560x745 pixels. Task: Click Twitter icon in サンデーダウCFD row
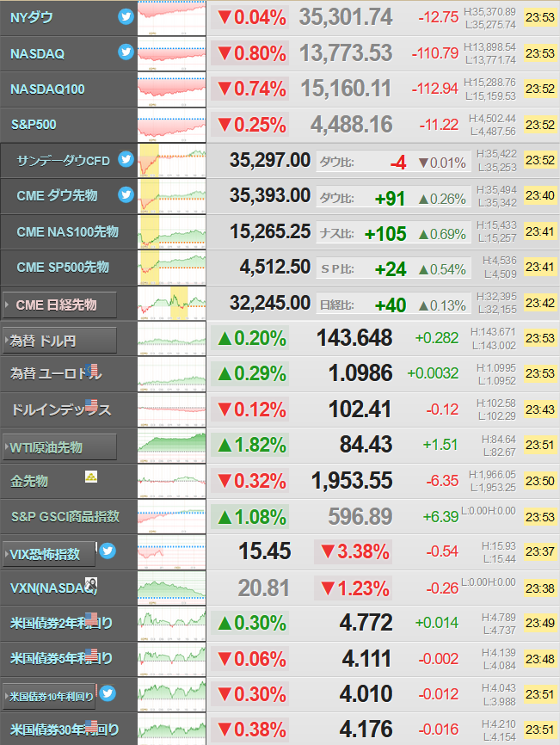(126, 159)
